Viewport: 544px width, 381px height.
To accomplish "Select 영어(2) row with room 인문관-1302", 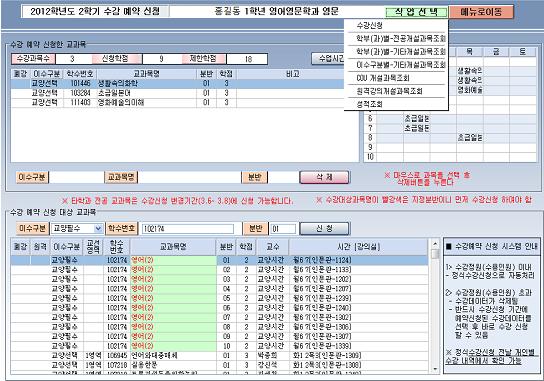I will [220, 317].
